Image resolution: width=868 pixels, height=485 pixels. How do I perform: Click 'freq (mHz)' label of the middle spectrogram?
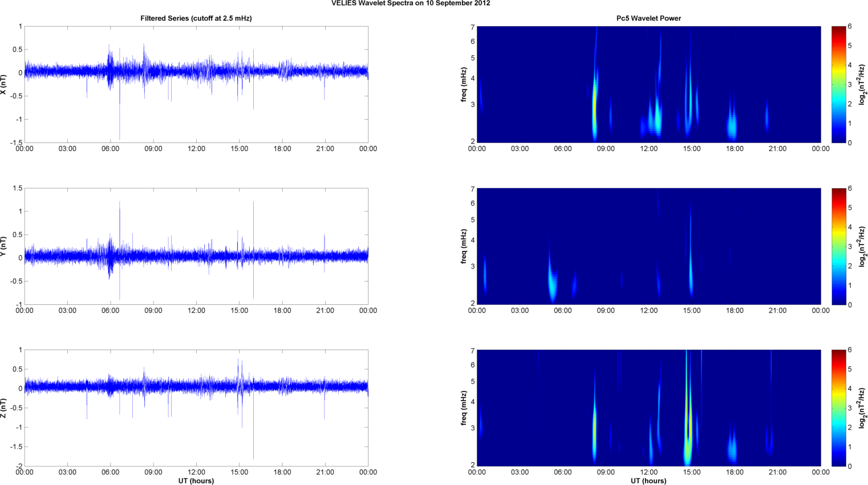click(464, 246)
